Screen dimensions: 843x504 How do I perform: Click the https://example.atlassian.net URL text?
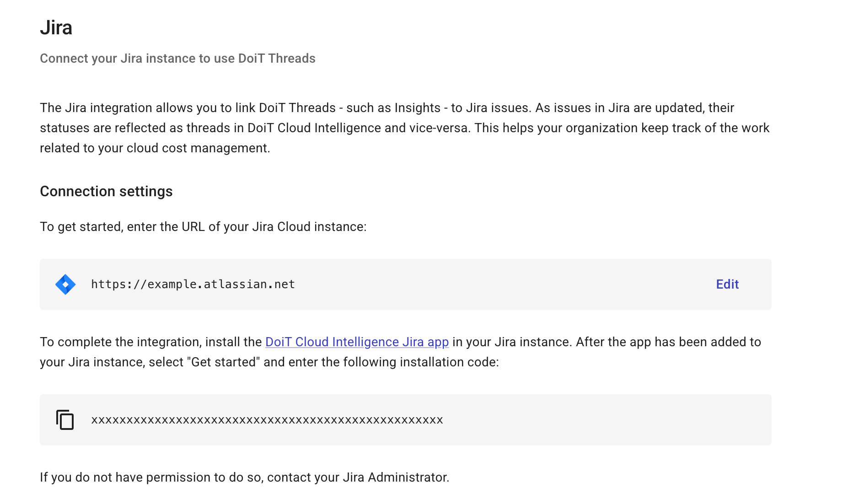click(x=193, y=284)
